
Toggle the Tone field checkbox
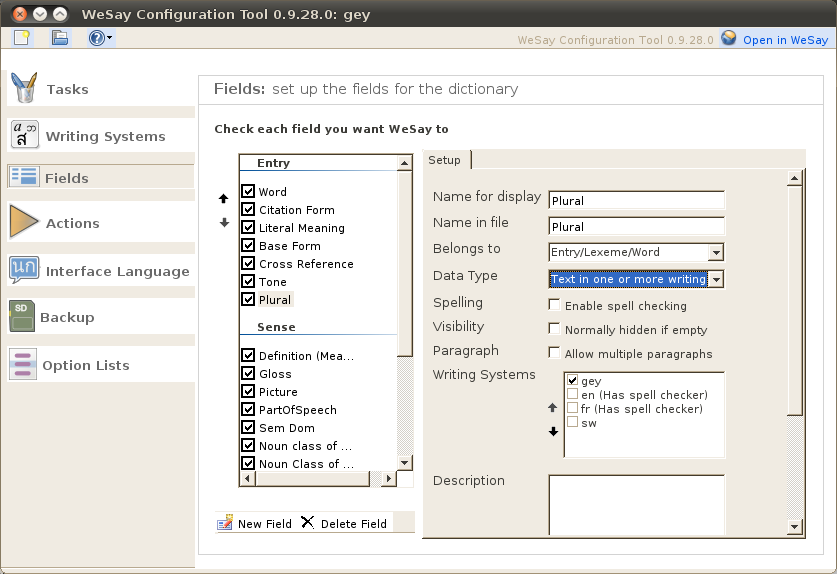[x=248, y=281]
